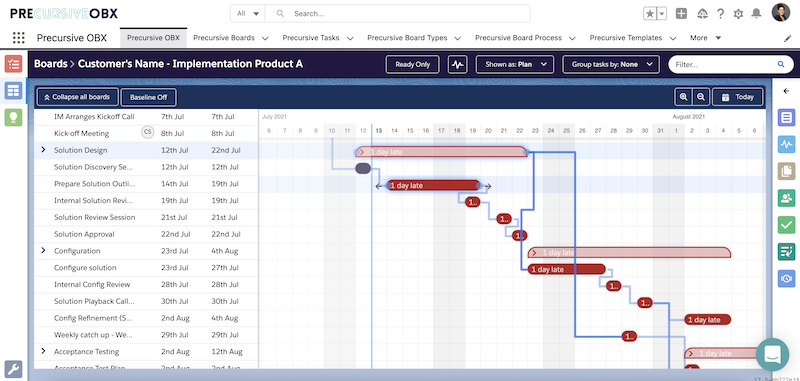Open the chat bubble widget
The image size is (800, 381).
point(772,354)
